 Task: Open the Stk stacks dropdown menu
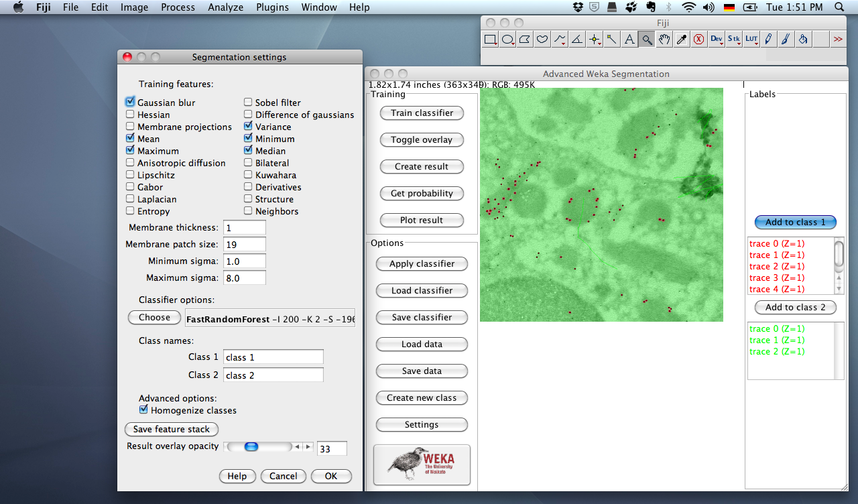734,40
